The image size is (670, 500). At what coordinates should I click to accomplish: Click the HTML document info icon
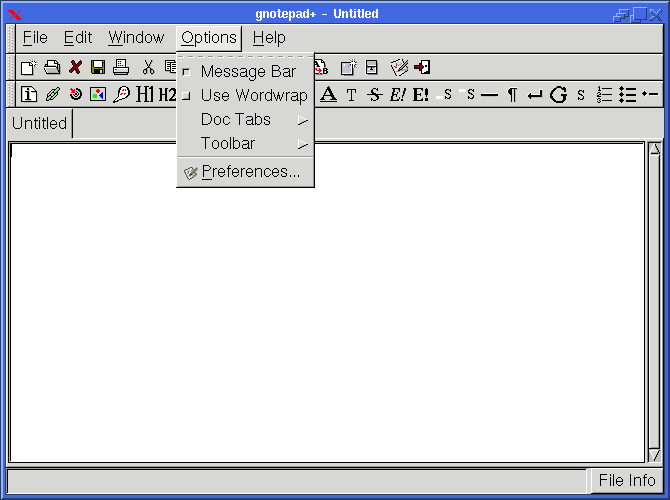point(29,94)
